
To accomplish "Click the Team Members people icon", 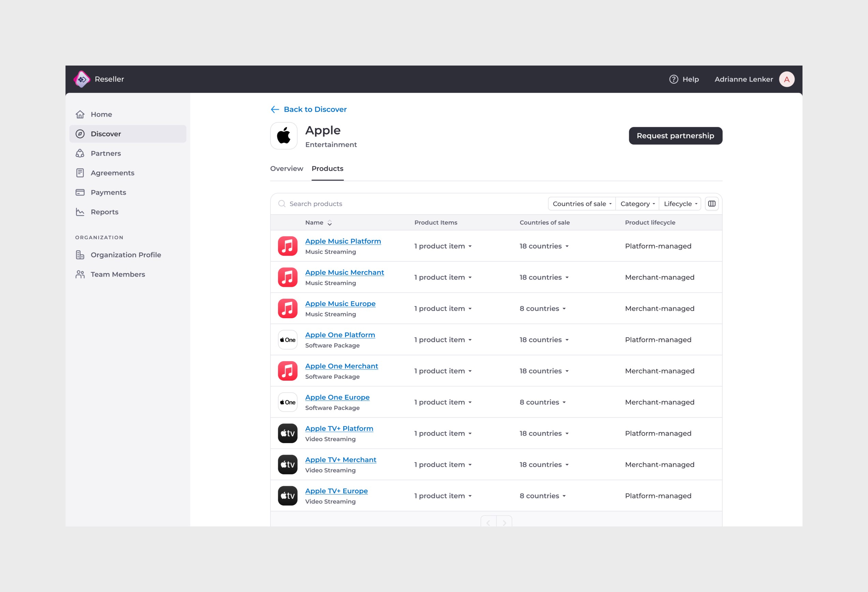I will [x=80, y=274].
